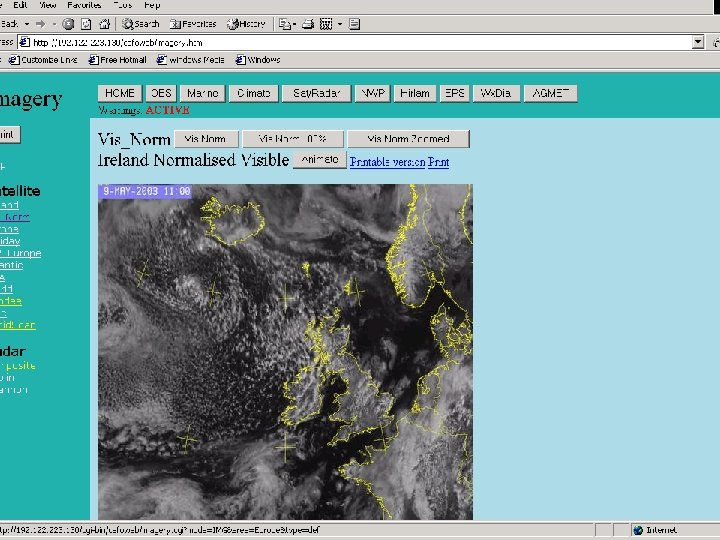Click the NWP navigation button
This screenshot has width=720, height=540.
[372, 93]
